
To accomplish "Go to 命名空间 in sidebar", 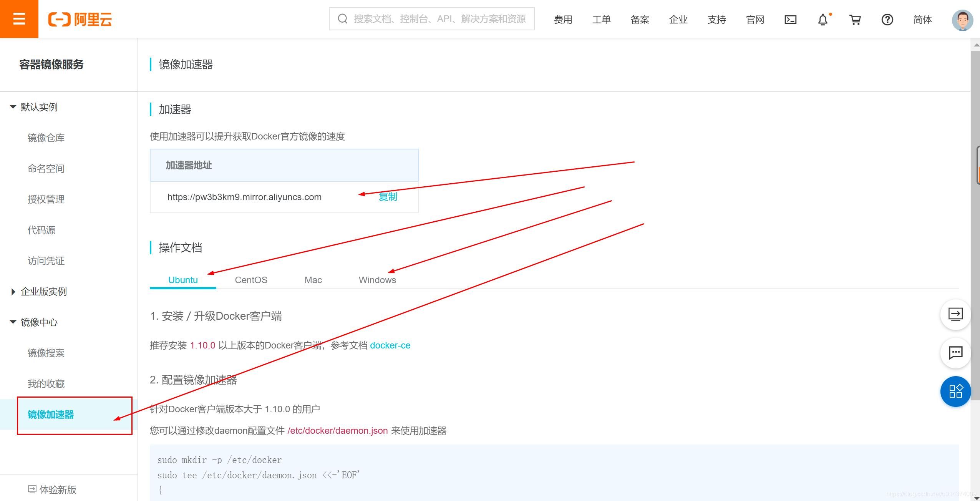I will point(46,168).
